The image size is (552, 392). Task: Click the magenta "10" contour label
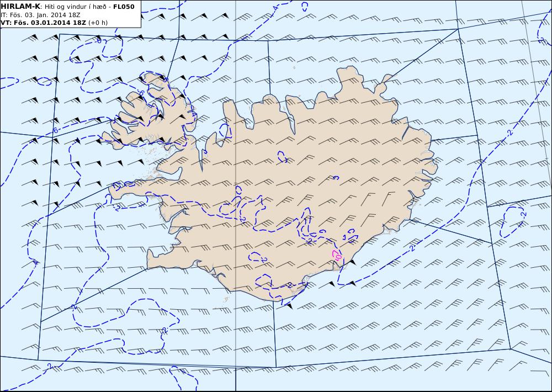tap(338, 256)
